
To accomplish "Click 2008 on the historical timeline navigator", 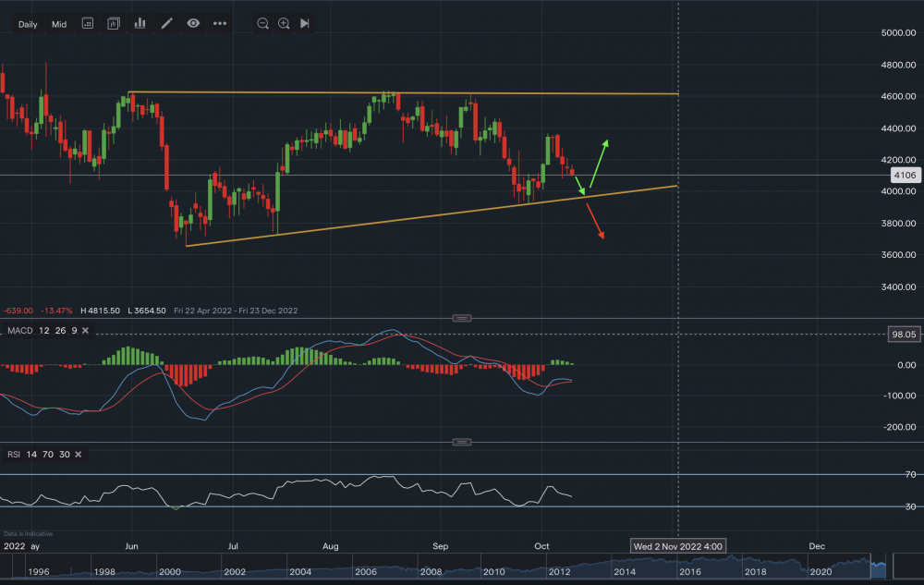I will [433, 572].
